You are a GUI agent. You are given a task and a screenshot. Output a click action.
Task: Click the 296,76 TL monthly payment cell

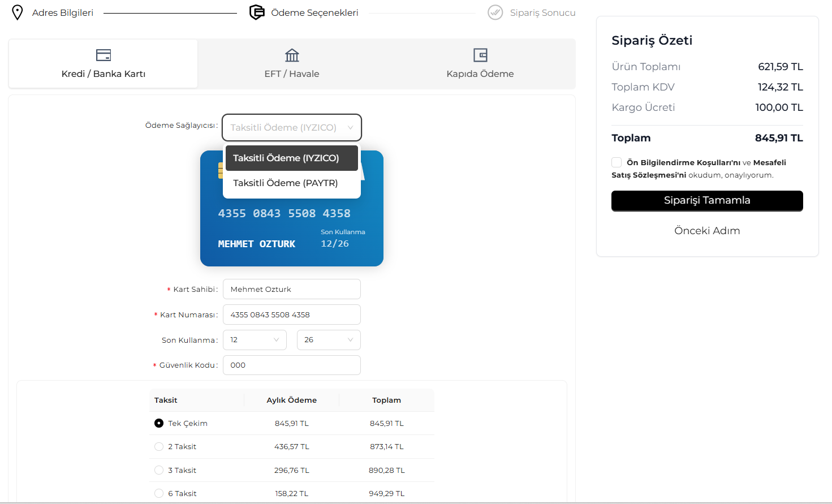click(292, 470)
